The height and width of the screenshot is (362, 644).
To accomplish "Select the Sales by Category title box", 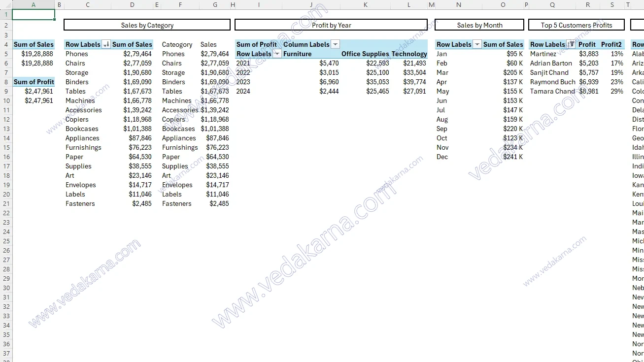I will 147,25.
